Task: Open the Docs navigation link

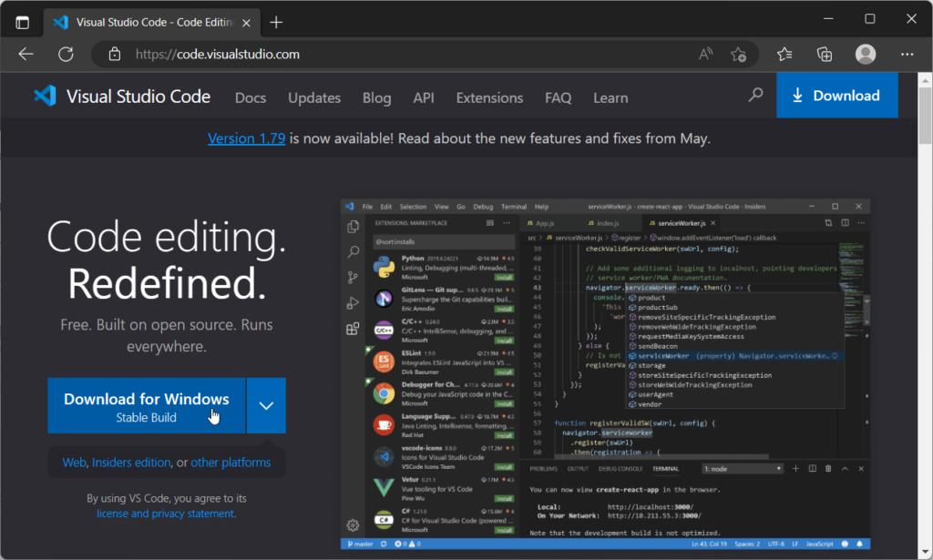Action: [x=251, y=97]
